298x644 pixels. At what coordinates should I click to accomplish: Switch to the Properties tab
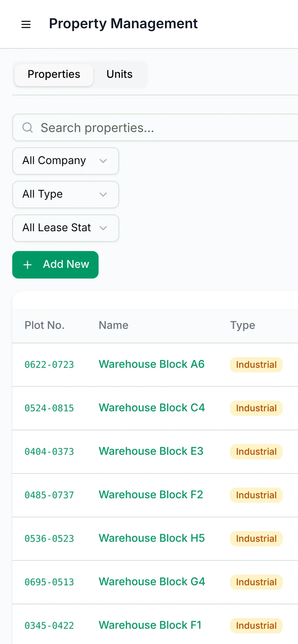click(54, 74)
